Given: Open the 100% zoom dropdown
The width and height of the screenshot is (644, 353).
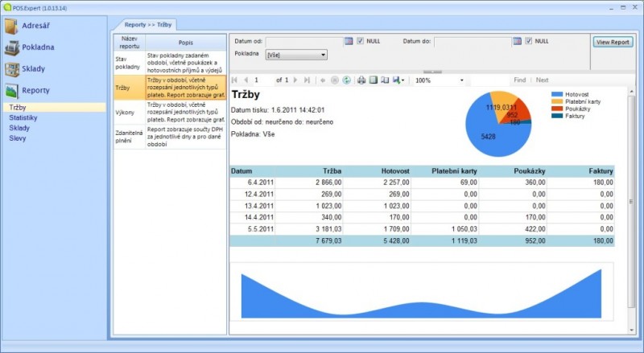Looking at the screenshot, I should pyautogui.click(x=461, y=80).
